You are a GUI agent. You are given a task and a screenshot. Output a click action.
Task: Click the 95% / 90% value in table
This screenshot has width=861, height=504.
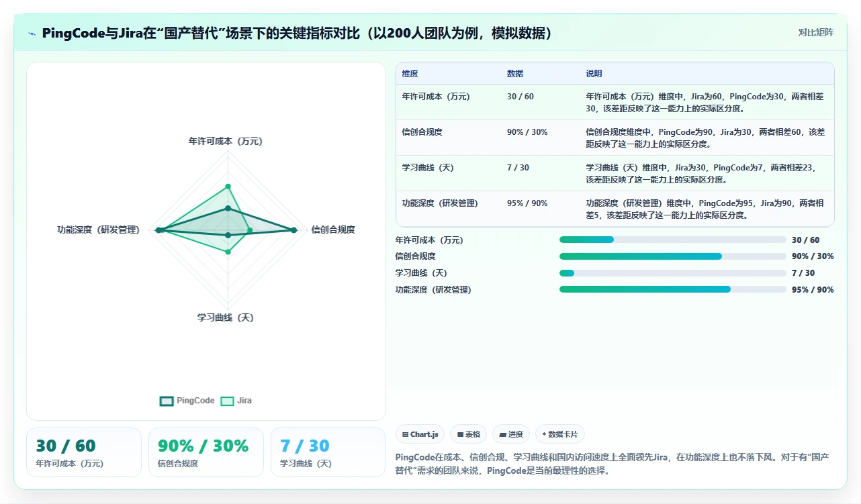527,203
